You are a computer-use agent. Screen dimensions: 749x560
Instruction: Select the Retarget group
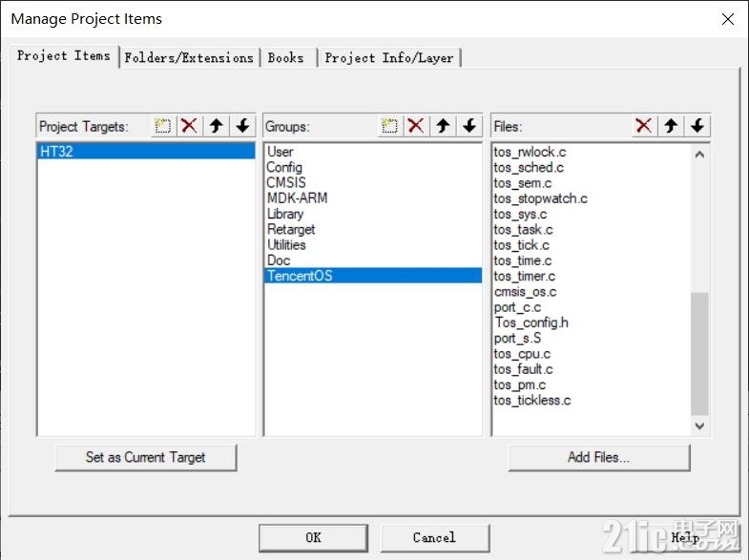point(372,229)
